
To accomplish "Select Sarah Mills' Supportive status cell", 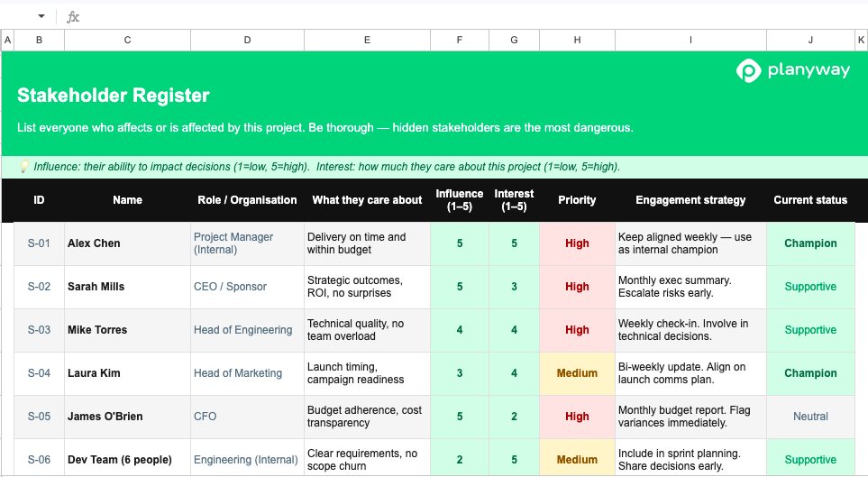I will pyautogui.click(x=810, y=287).
